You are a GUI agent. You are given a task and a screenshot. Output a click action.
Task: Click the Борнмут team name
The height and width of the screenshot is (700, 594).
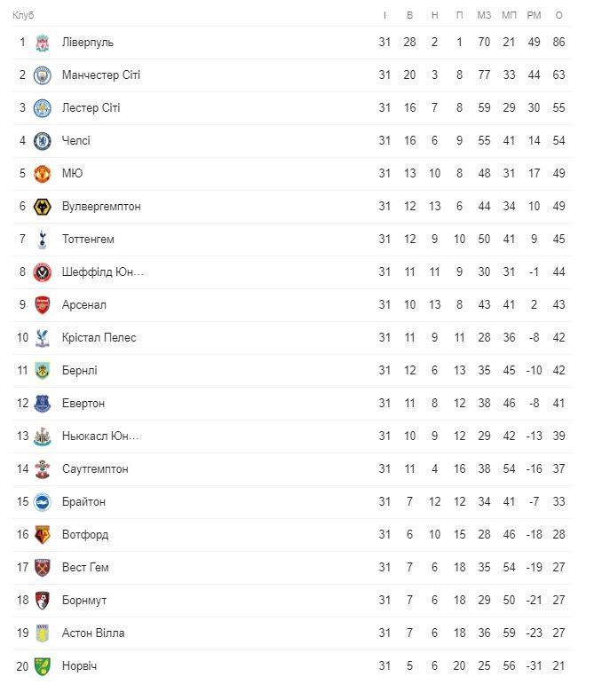[x=84, y=601]
